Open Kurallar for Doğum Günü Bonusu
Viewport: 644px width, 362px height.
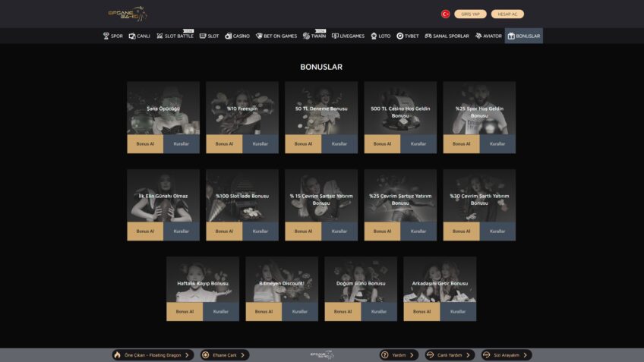point(379,311)
